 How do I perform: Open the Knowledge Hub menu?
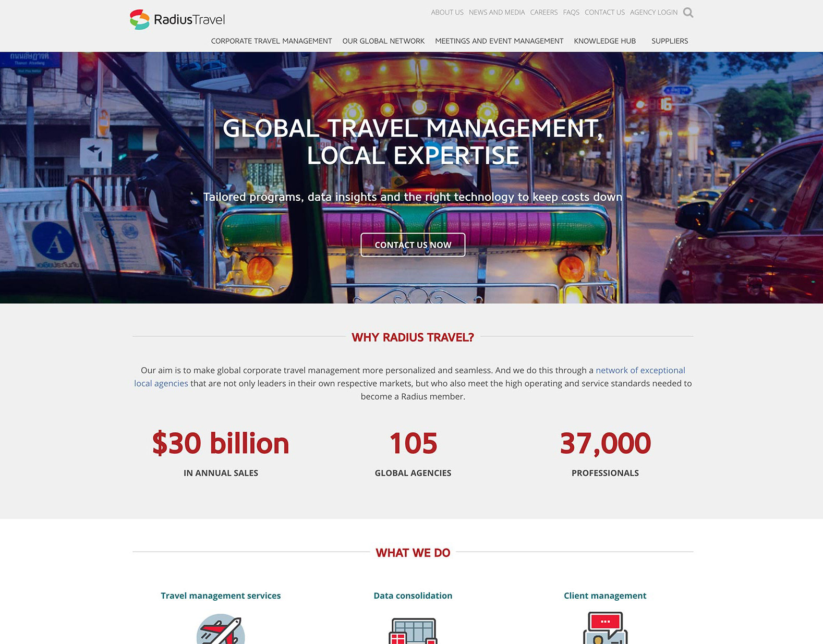coord(604,41)
